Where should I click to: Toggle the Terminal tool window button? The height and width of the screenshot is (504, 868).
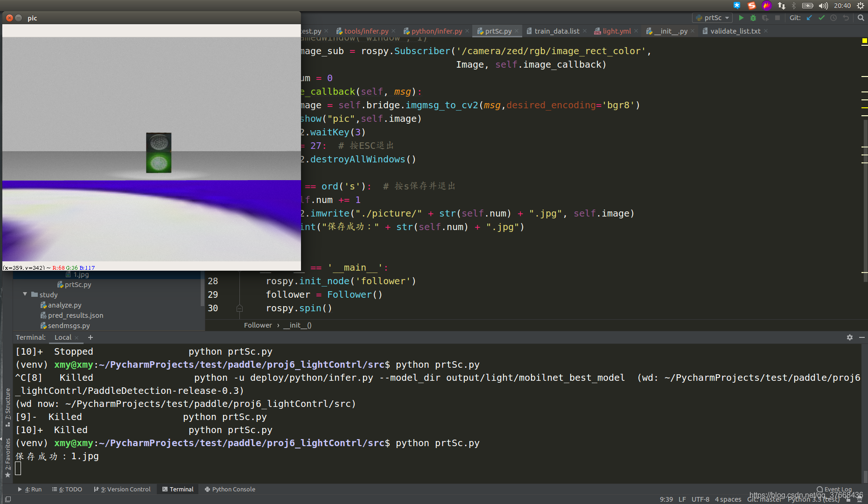click(178, 490)
